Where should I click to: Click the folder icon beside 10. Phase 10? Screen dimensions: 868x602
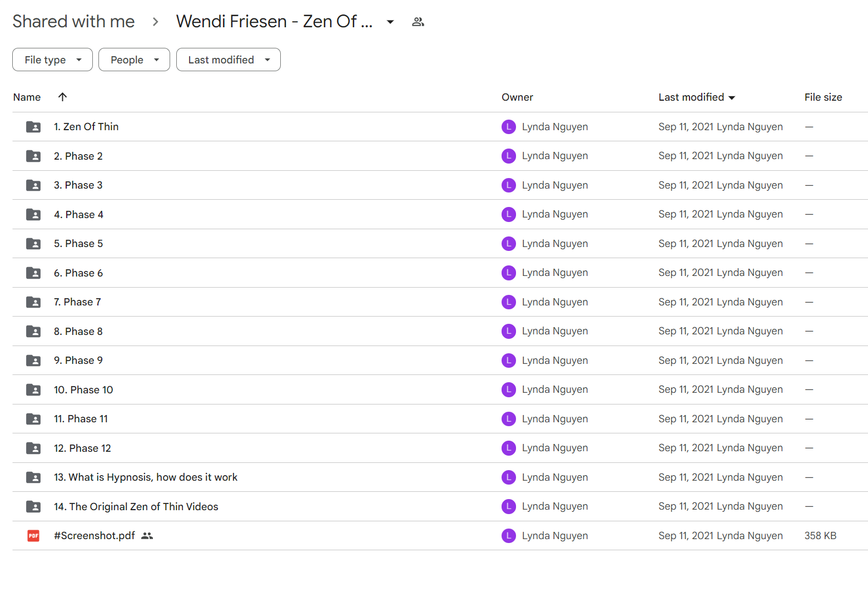[x=33, y=390]
